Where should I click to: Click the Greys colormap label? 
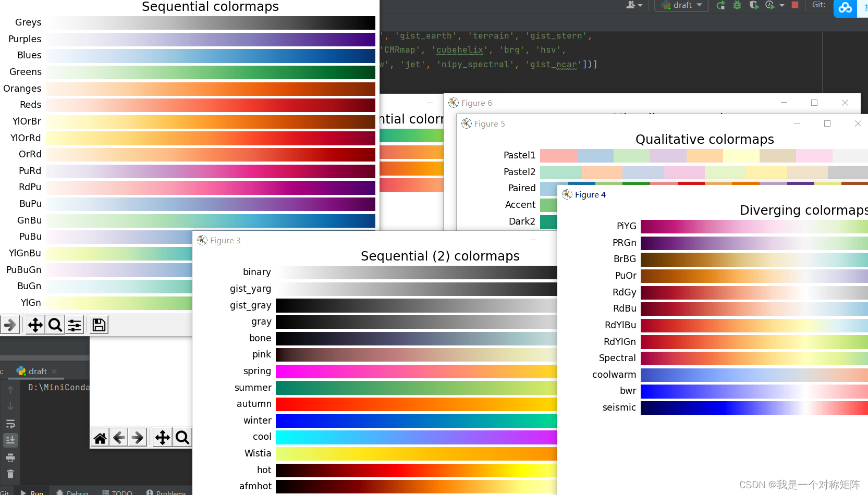[x=28, y=22]
